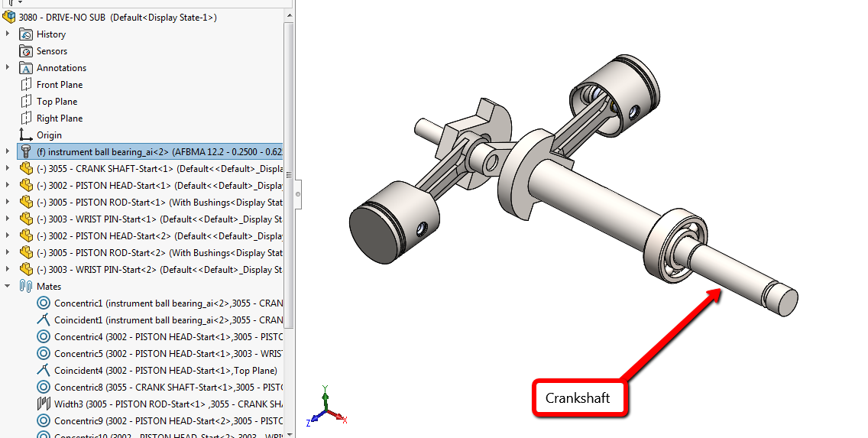Select the Top Plane icon
868x438 pixels.
(26, 102)
